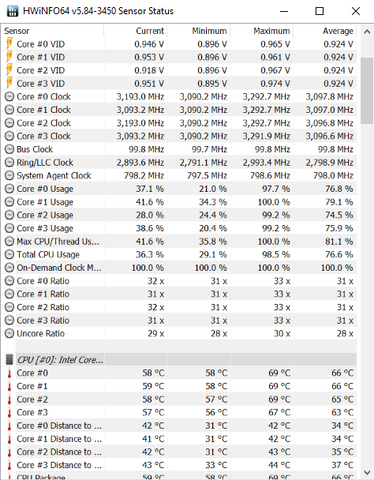The height and width of the screenshot is (480, 374).
Task: Click the thermometer icon for Core #0 temperature
Action: pos(9,373)
